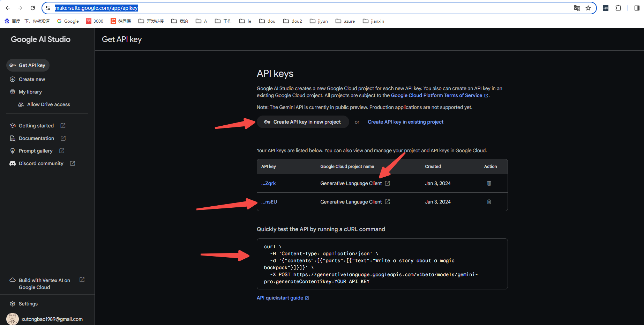This screenshot has height=325, width=644.
Task: Open API key ending in nsEU
Action: [269, 202]
